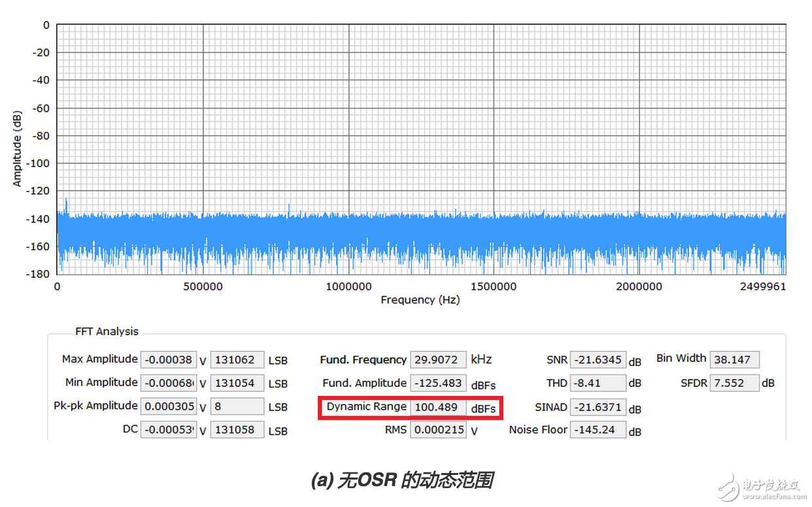This screenshot has width=812, height=507.
Task: Select the Fund. Amplitude value field
Action: tap(437, 383)
